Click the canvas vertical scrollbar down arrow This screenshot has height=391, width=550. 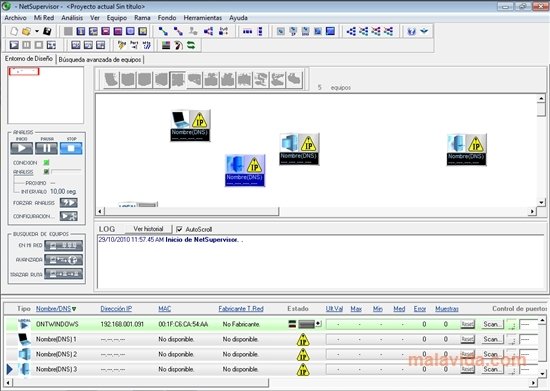pos(542,202)
